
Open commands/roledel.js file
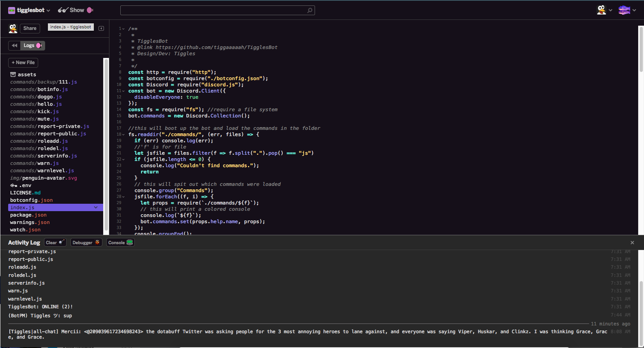click(x=39, y=149)
